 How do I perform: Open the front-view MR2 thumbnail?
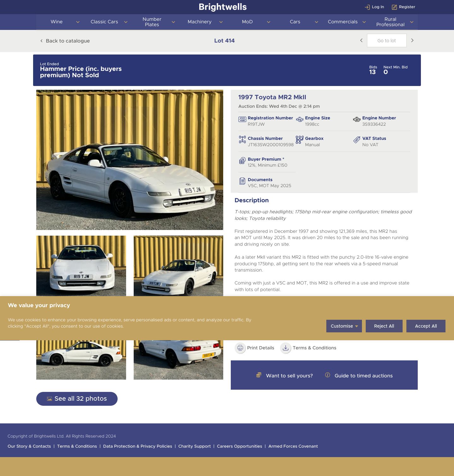81,266
